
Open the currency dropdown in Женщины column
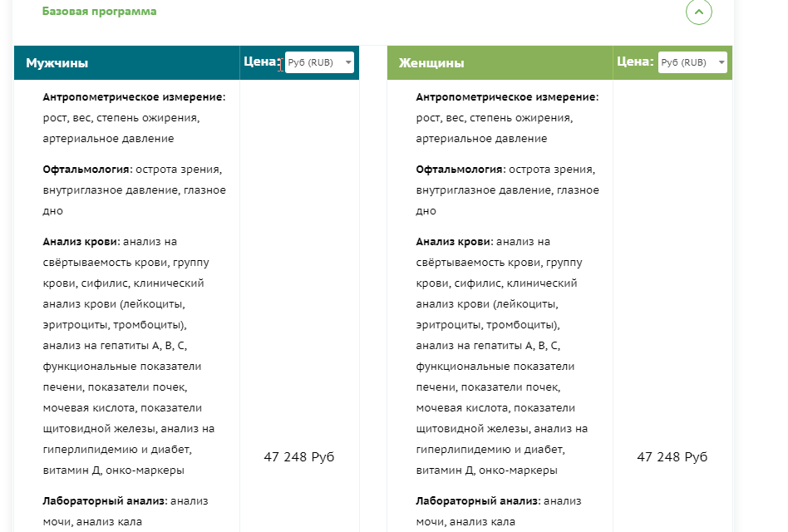692,62
